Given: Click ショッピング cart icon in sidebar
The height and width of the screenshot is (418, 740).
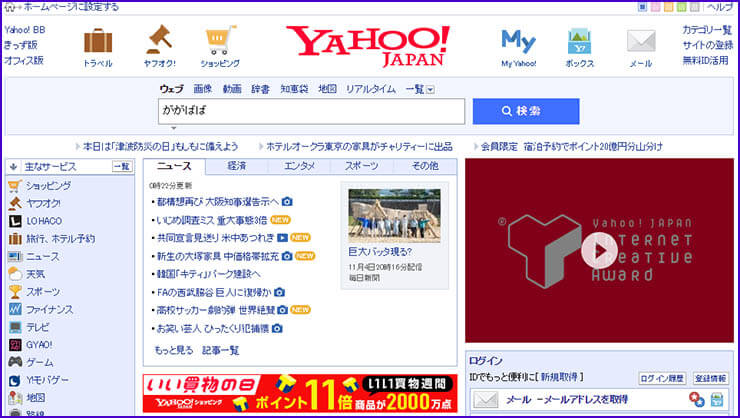Looking at the screenshot, I should 15,186.
